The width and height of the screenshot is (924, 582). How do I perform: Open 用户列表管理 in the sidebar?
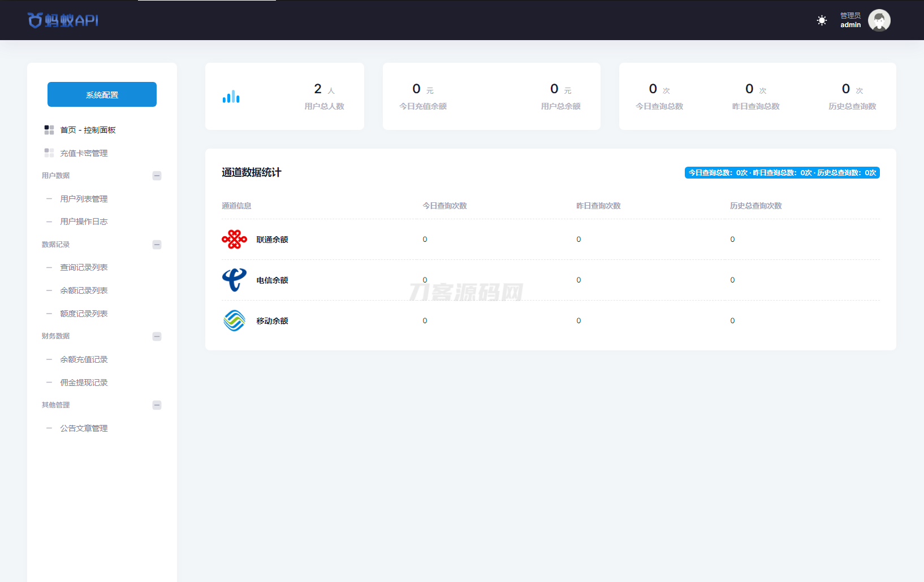click(84, 198)
